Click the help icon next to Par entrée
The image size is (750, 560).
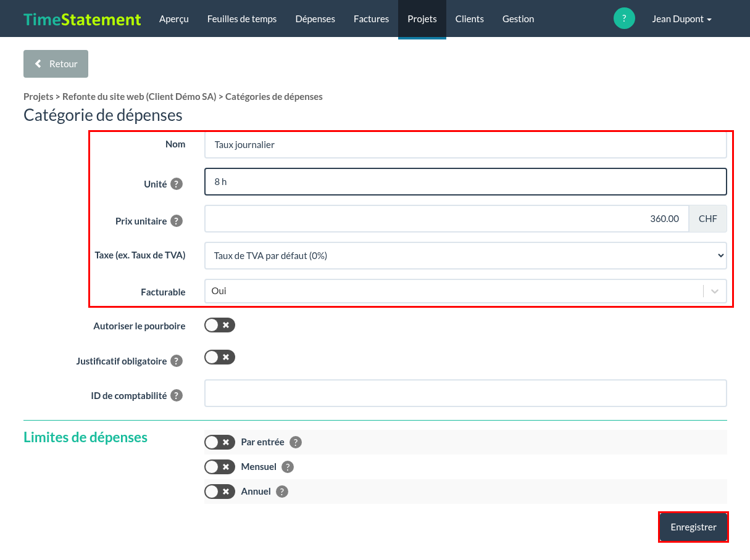click(296, 442)
